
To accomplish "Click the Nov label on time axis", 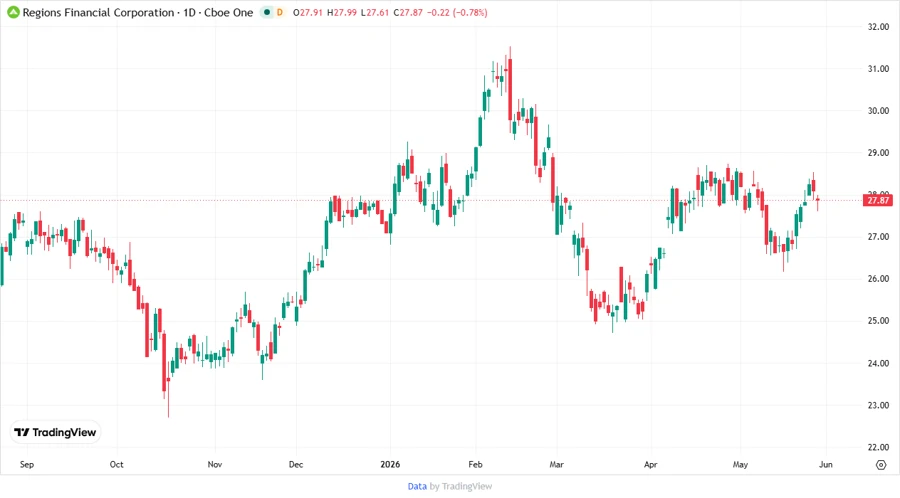I will [215, 464].
